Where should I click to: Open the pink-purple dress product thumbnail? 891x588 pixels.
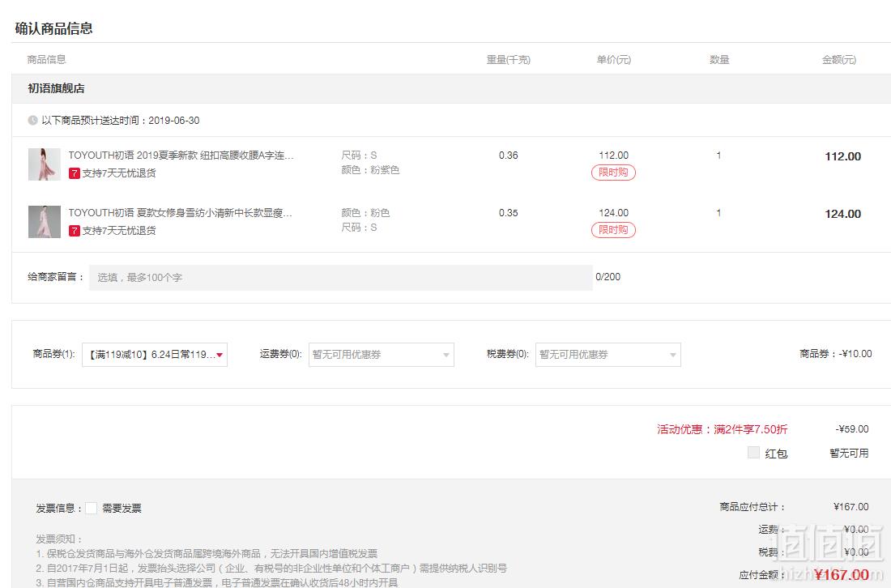(x=45, y=164)
